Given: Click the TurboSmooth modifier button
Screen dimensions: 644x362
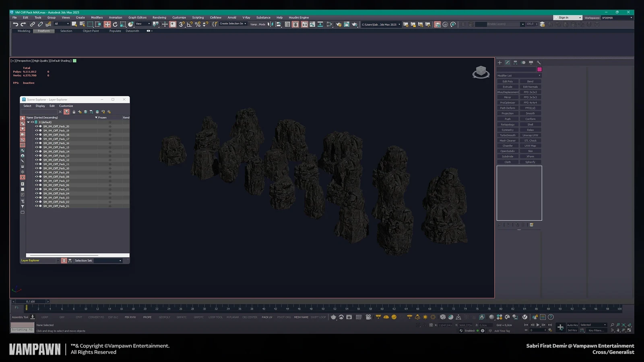Looking at the screenshot, I should (508, 135).
